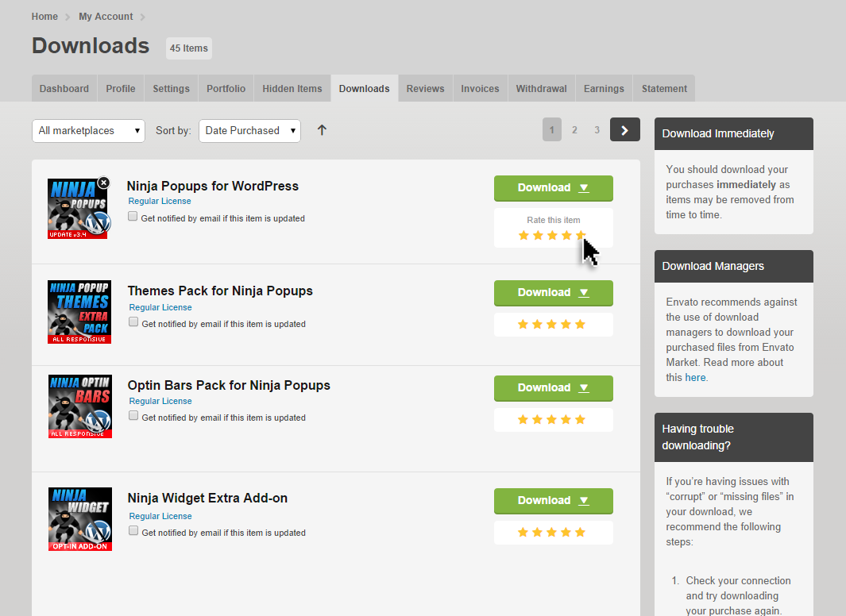Switch to the Earnings tab
The height and width of the screenshot is (616, 846).
[604, 89]
